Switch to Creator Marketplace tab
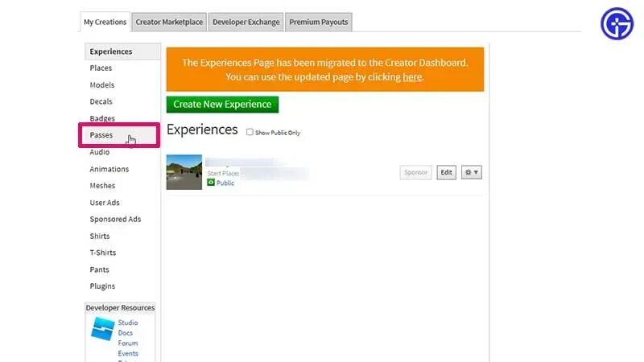This screenshot has height=362, width=644. tap(169, 23)
